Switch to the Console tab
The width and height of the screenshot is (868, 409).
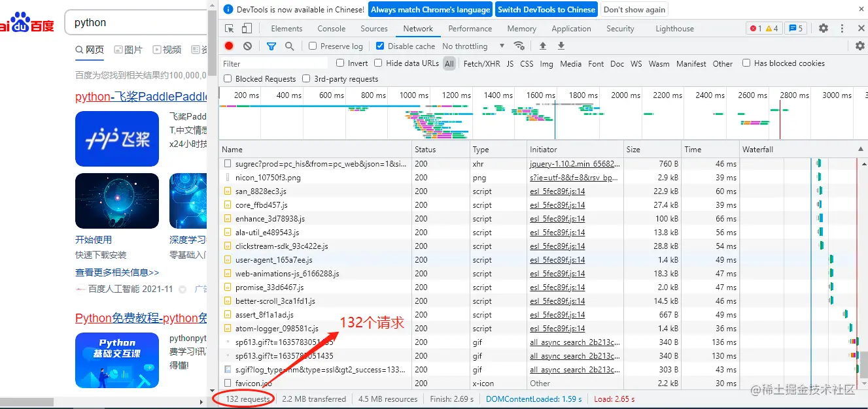(332, 29)
